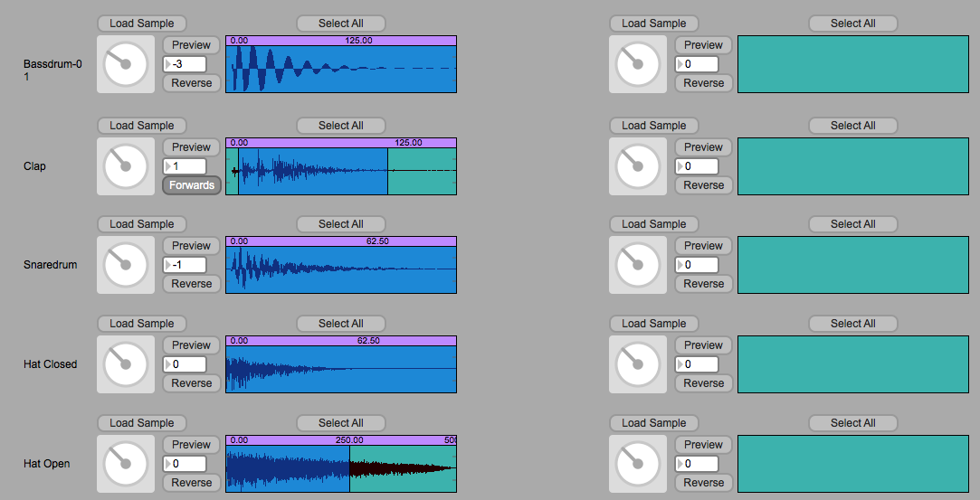980x500 pixels.
Task: Click the Snaredrum dial knob
Action: pos(126,265)
